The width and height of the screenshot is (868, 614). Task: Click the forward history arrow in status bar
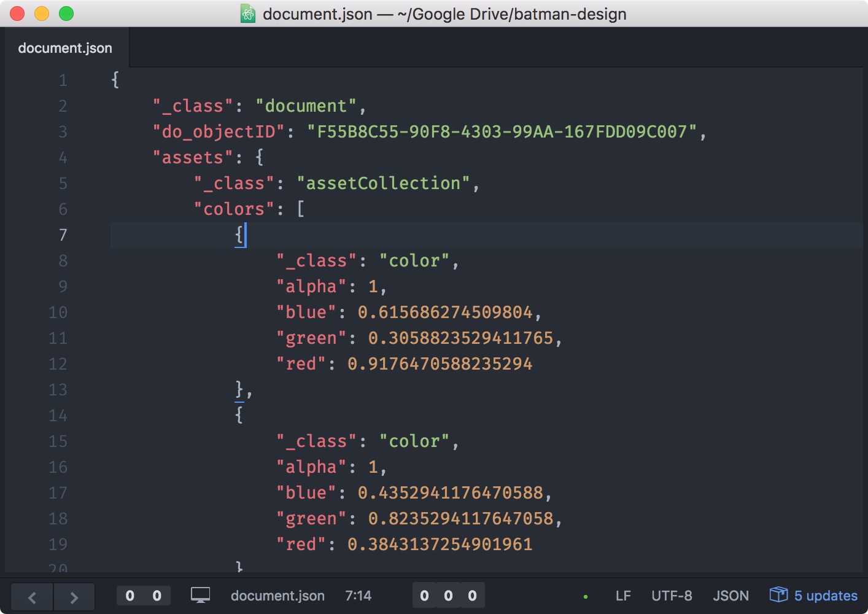click(x=74, y=596)
